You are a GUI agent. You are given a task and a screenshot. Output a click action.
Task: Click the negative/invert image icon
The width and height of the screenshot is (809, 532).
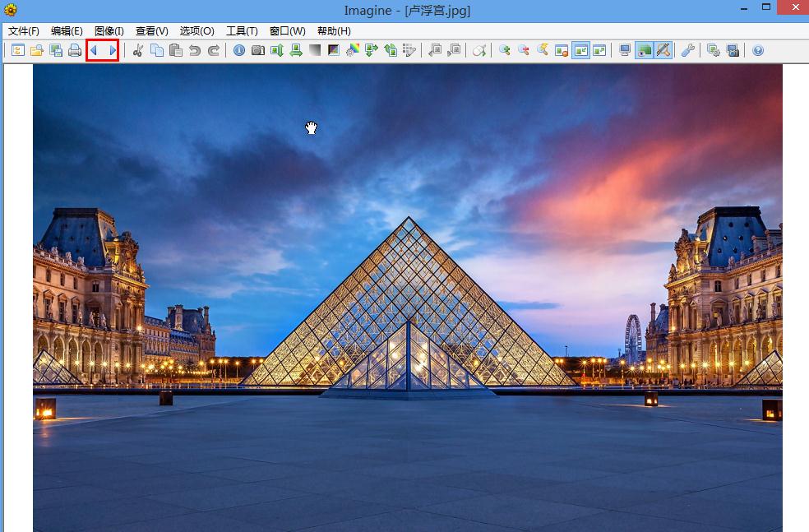tap(334, 50)
